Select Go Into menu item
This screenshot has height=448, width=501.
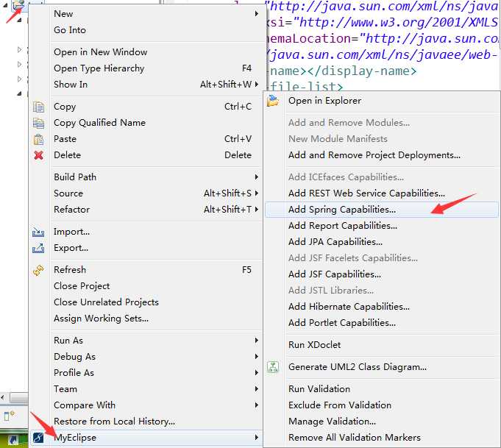tap(146, 30)
